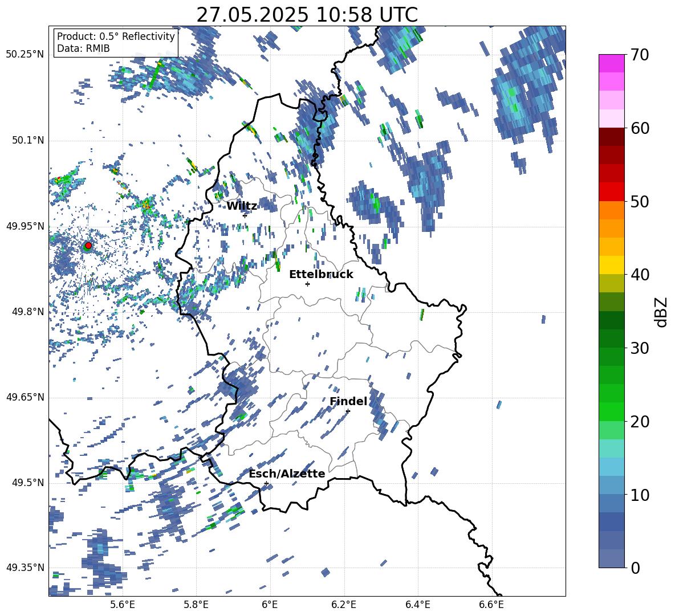Click the colorbar tick label 20

coord(640,422)
